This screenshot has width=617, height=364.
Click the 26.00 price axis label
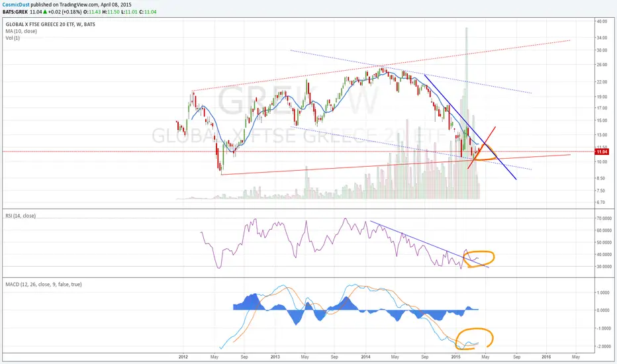(x=602, y=65)
